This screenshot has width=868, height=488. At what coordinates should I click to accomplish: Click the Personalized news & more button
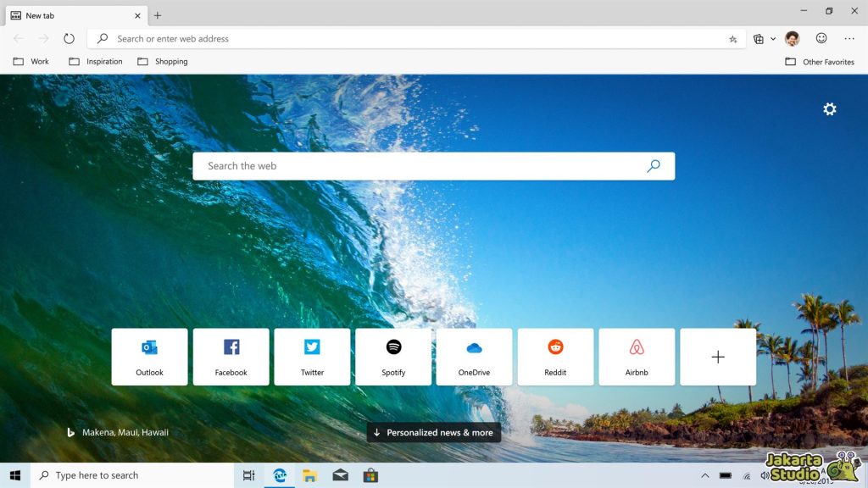pyautogui.click(x=433, y=432)
